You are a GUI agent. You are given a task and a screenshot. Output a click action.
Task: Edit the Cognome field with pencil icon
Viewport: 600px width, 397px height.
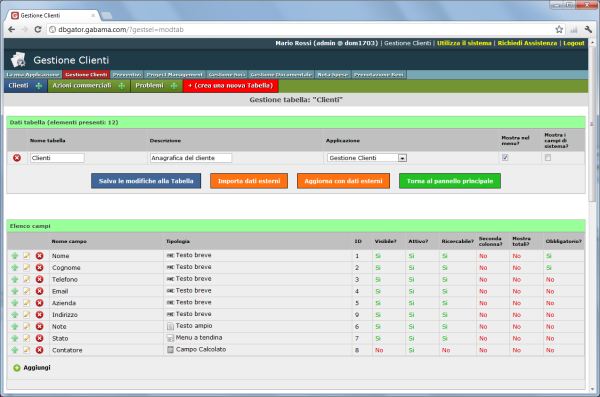[x=26, y=267]
